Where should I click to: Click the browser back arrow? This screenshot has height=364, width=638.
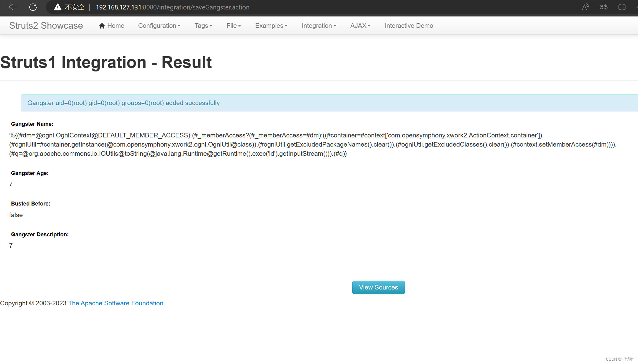click(13, 7)
